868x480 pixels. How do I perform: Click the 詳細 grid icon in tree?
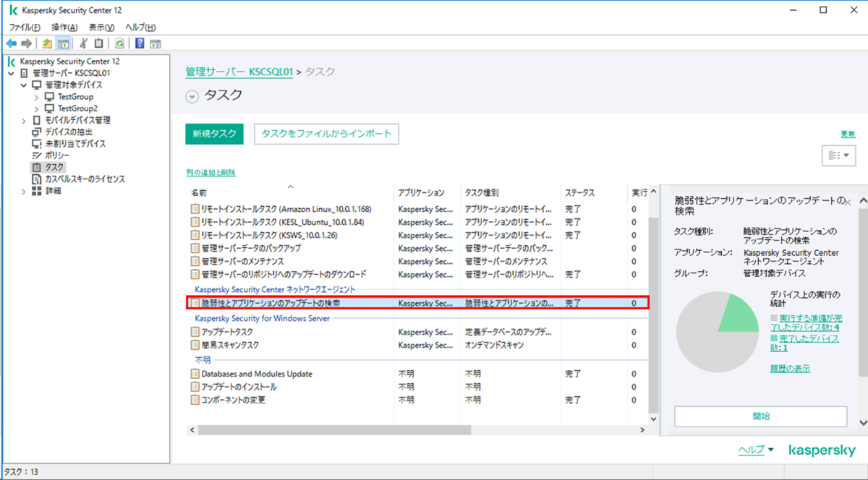coord(37,191)
